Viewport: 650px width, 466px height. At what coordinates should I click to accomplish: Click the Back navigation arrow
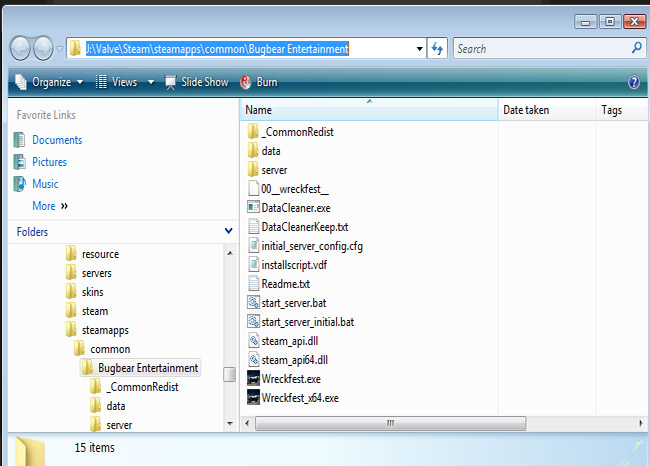[20, 49]
